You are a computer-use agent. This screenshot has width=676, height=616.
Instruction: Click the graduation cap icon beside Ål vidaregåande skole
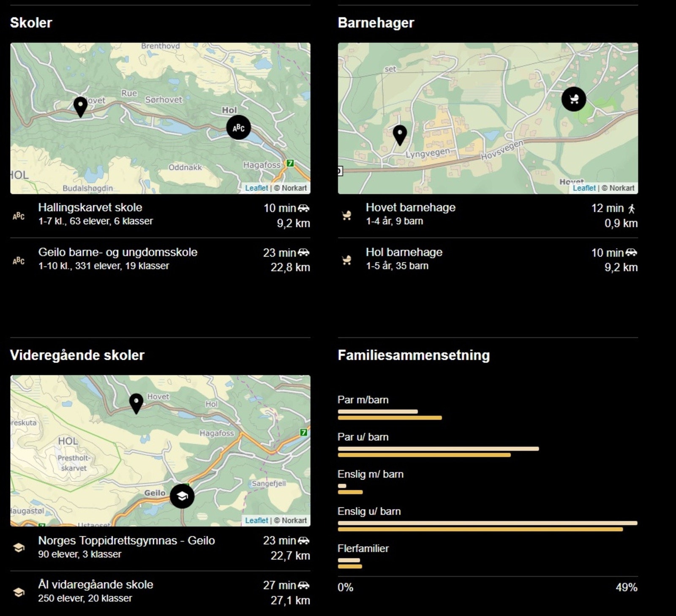(20, 592)
